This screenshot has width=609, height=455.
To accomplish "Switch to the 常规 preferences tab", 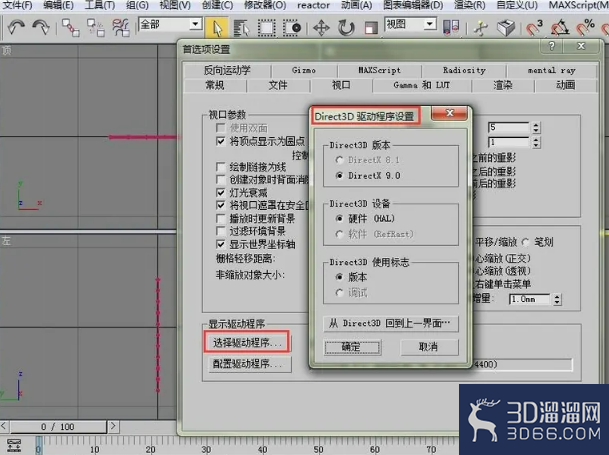I will click(x=215, y=85).
